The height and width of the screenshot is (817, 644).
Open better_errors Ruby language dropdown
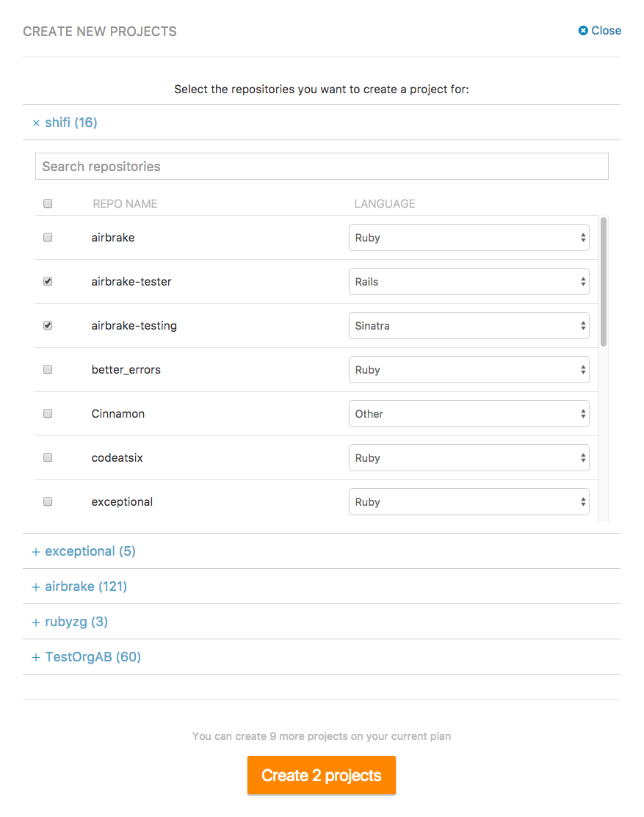[469, 369]
